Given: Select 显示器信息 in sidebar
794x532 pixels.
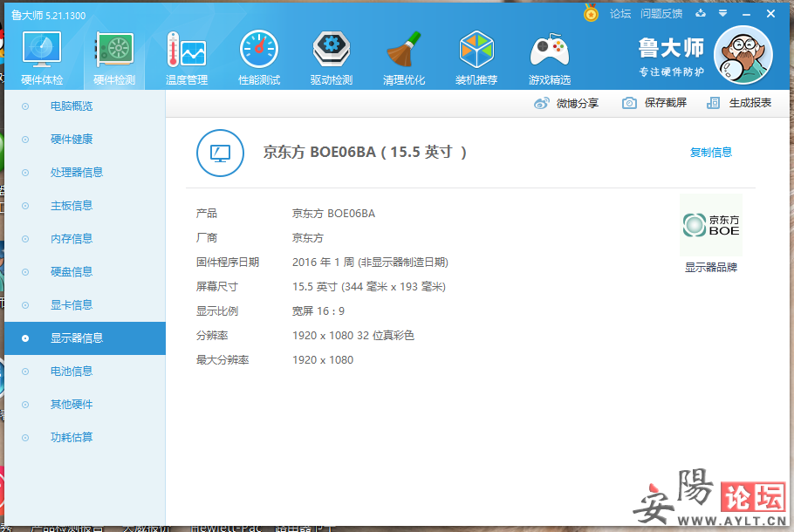Looking at the screenshot, I should click(x=86, y=338).
